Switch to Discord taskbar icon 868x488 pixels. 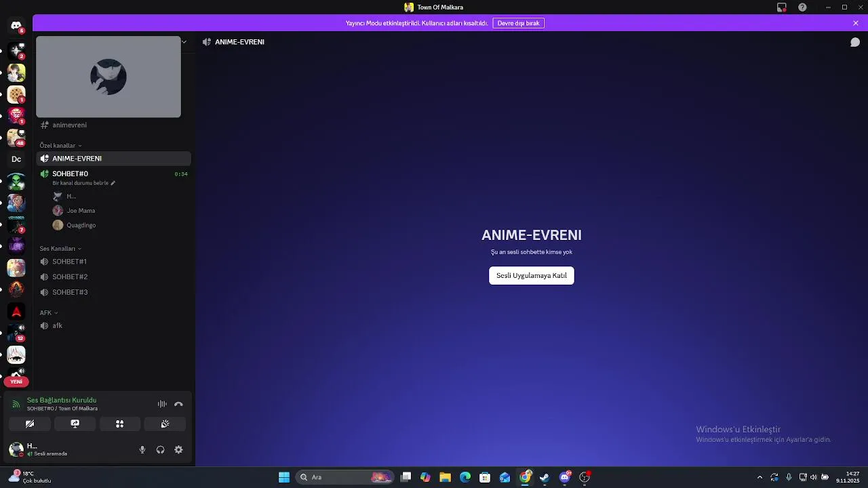coord(565,477)
